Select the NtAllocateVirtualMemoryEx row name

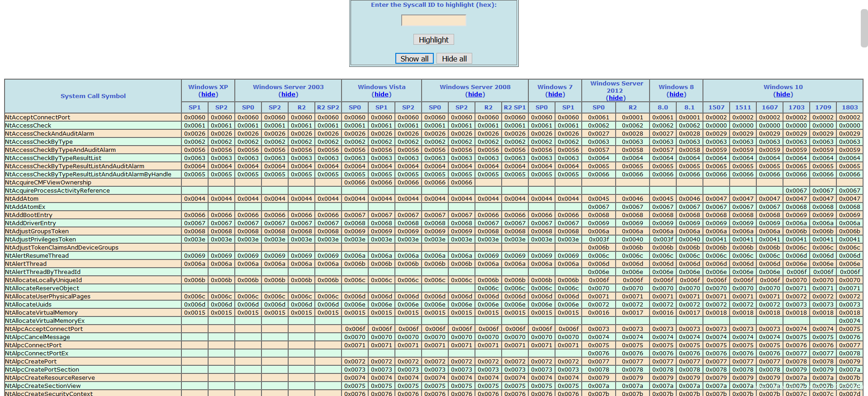pos(45,321)
